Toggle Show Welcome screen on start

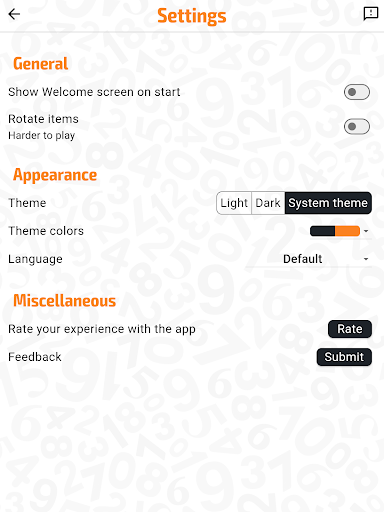tap(357, 92)
